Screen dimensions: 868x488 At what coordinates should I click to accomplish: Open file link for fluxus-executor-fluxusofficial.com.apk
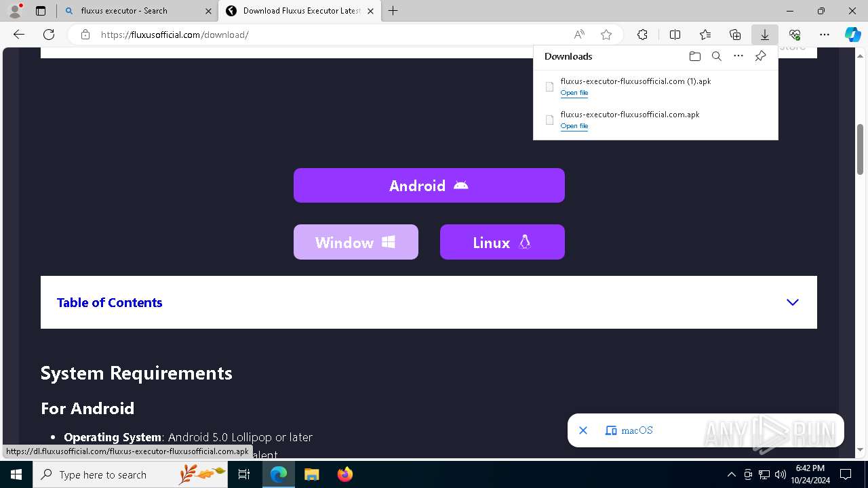point(574,126)
